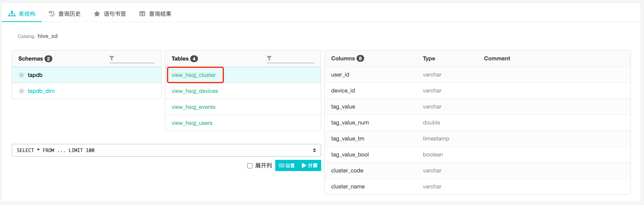Click the 设置 settings button
The image size is (644, 205).
287,165
